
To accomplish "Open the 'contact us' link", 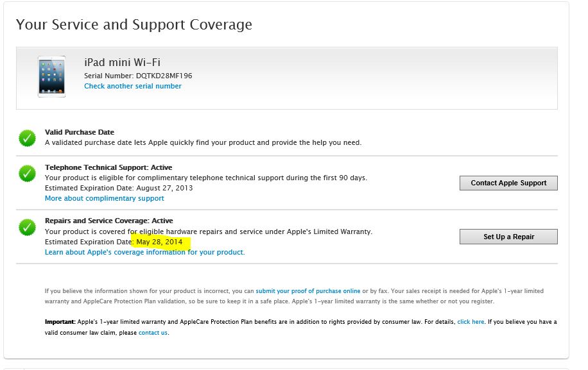I will 153,333.
